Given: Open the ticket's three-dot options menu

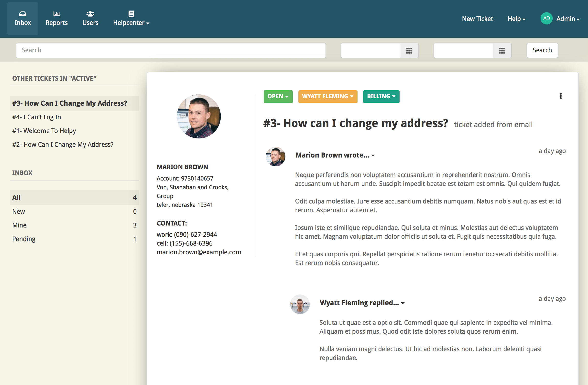Looking at the screenshot, I should (561, 96).
